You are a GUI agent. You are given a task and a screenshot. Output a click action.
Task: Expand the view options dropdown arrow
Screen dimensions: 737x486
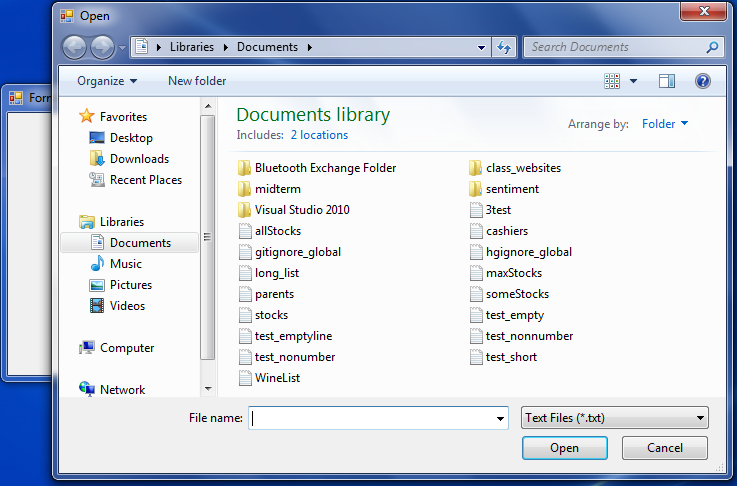[x=633, y=81]
